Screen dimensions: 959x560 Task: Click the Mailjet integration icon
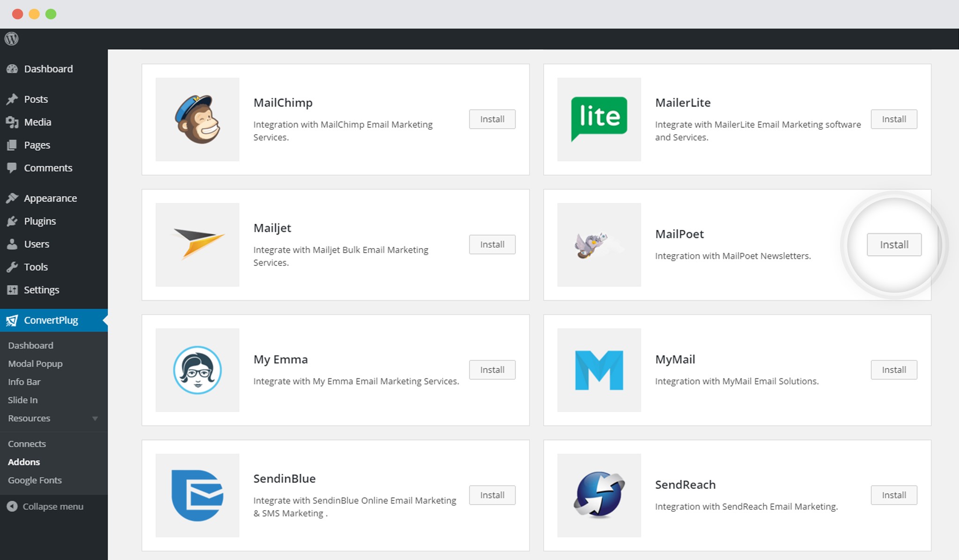197,245
